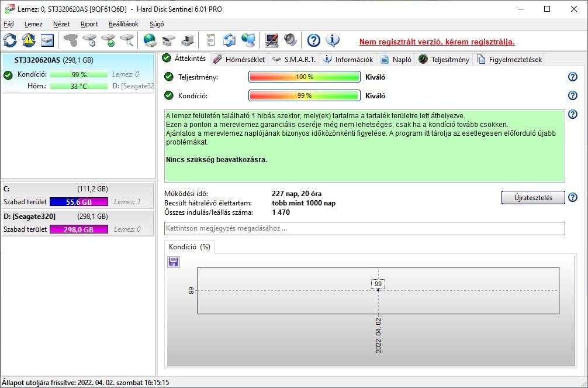Select disk ST3320620AS in the left panel
Screen dimensions: 588x388
pos(78,73)
